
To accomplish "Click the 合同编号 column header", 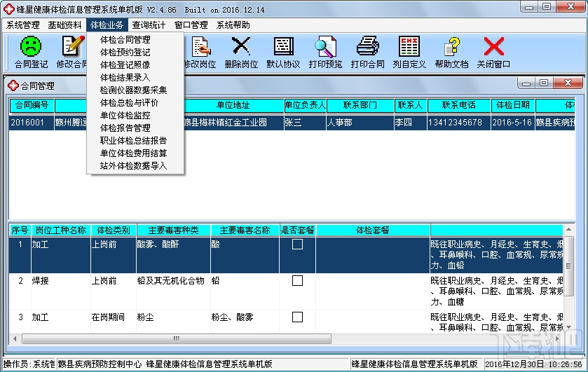I will [32, 105].
